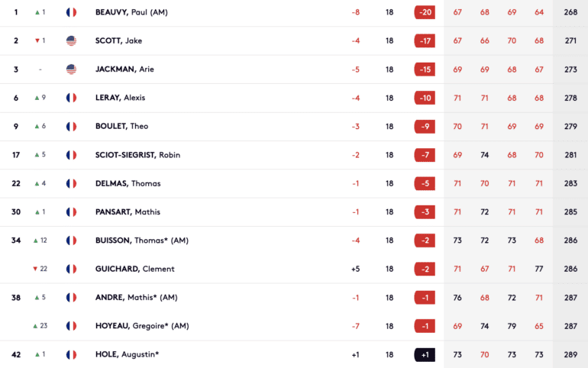Click the green up arrow in BOULET's row
This screenshot has height=368, width=588.
click(x=37, y=127)
